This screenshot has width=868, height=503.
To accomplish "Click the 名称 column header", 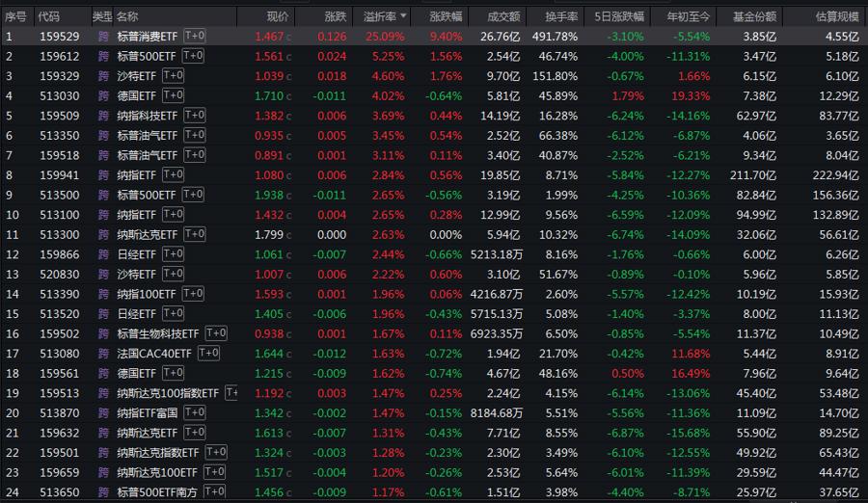I will 128,16.
